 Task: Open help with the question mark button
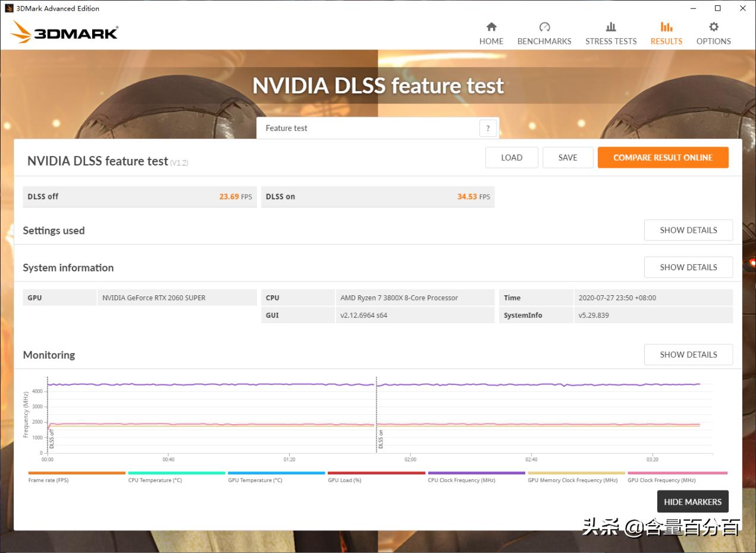(x=488, y=128)
